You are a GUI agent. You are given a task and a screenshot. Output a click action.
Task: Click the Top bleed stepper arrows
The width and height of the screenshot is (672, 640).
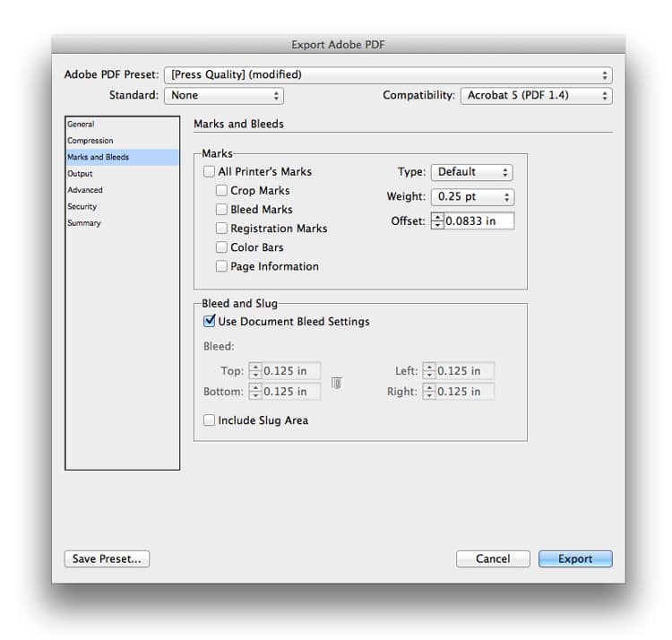pos(255,371)
